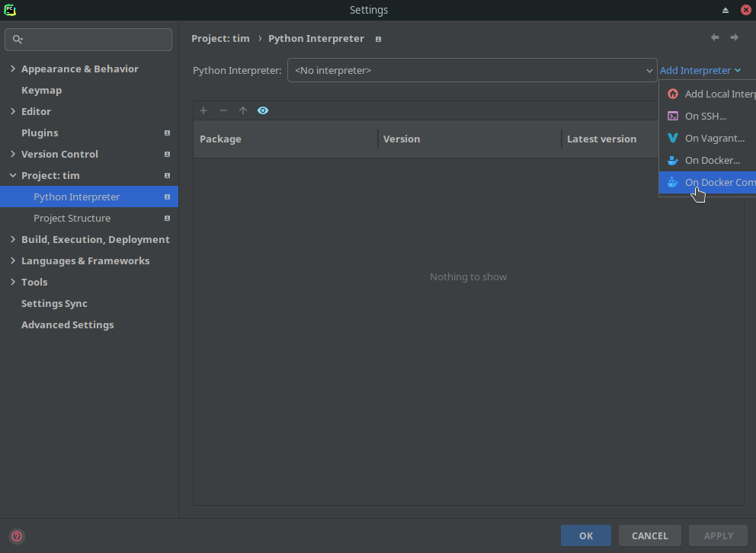756x553 pixels.
Task: Click the breadcrumb project badge icon
Action: [379, 40]
